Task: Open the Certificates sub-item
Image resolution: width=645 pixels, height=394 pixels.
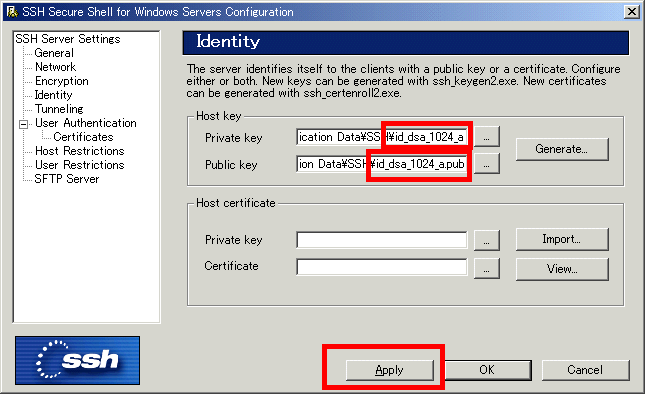Action: pos(83,137)
